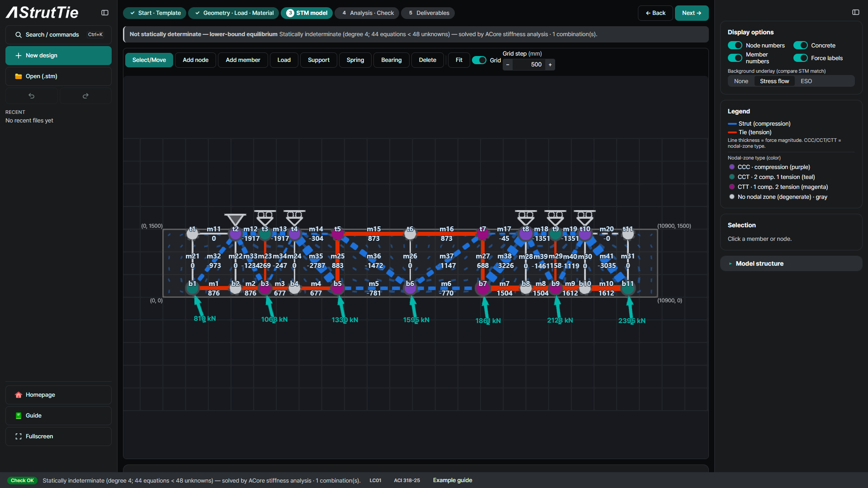Choose the Load tool

click(x=284, y=60)
